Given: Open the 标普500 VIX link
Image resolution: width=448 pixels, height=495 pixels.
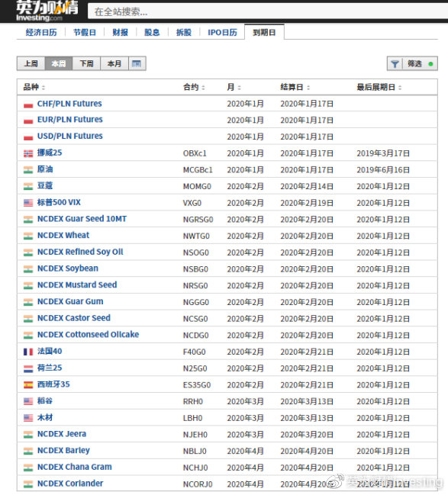Looking at the screenshot, I should 59,202.
